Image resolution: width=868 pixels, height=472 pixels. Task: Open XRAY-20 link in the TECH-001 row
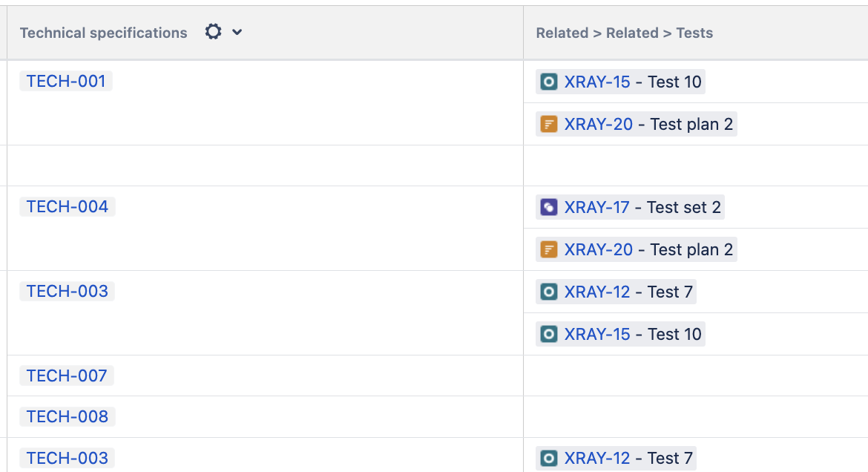[x=598, y=124]
